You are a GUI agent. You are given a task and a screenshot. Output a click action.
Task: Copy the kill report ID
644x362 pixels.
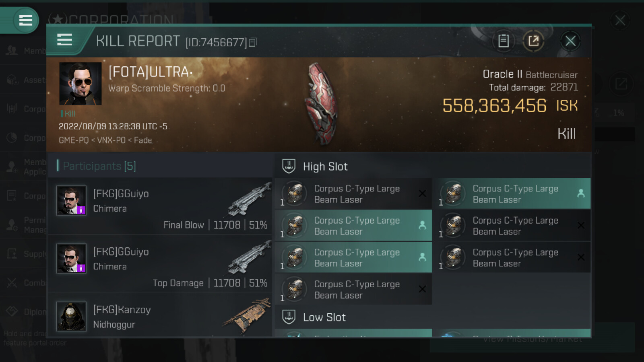253,42
